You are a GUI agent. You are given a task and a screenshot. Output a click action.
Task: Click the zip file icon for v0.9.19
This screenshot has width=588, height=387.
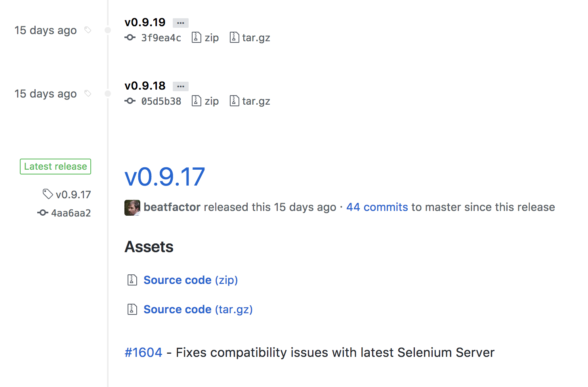click(196, 37)
